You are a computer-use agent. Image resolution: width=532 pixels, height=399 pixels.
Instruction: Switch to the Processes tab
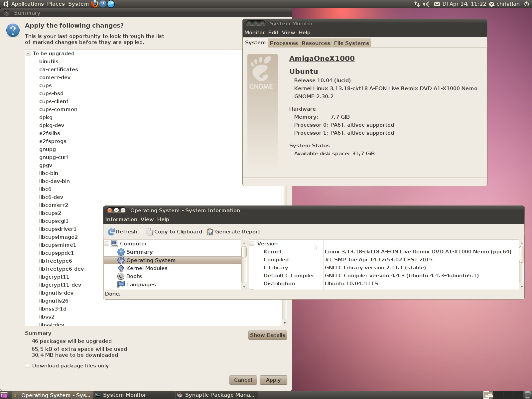click(x=284, y=43)
